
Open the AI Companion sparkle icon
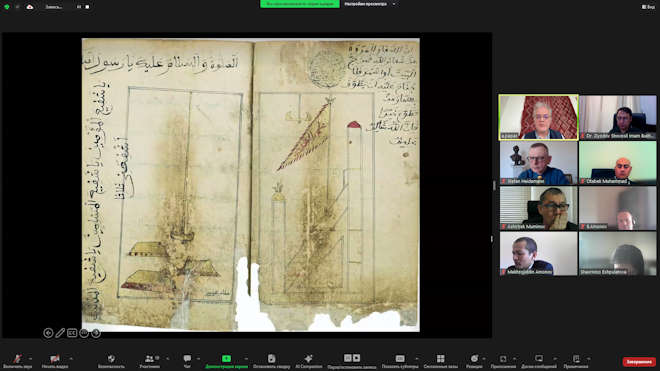309,358
